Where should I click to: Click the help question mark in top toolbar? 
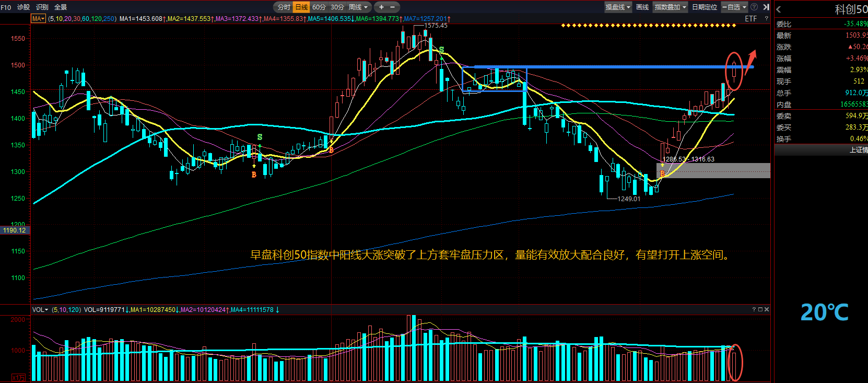[754, 7]
